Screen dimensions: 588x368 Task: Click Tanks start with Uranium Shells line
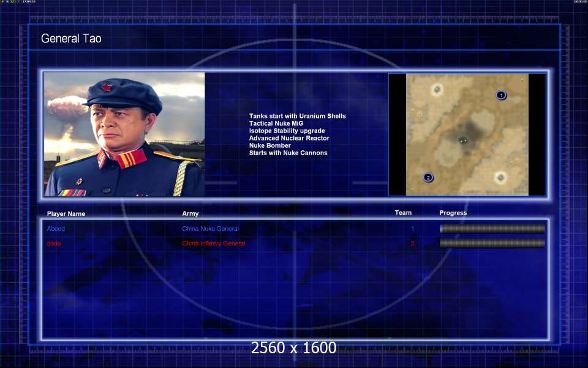click(x=298, y=116)
